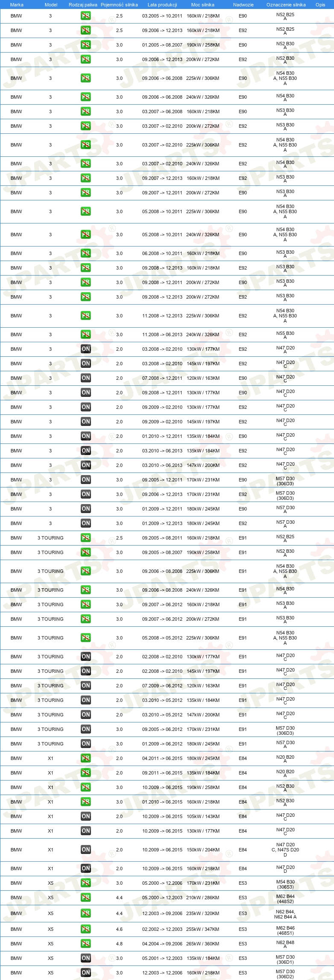Click the diesel ON icon in the 01.2010 -> 12.2011 row
334x980 pixels.
click(x=85, y=436)
